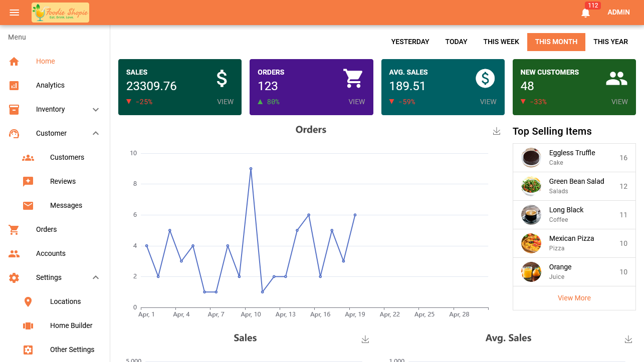Click the Orders cart icon in sidebar
Screen dimensions: 644x362
14,229
